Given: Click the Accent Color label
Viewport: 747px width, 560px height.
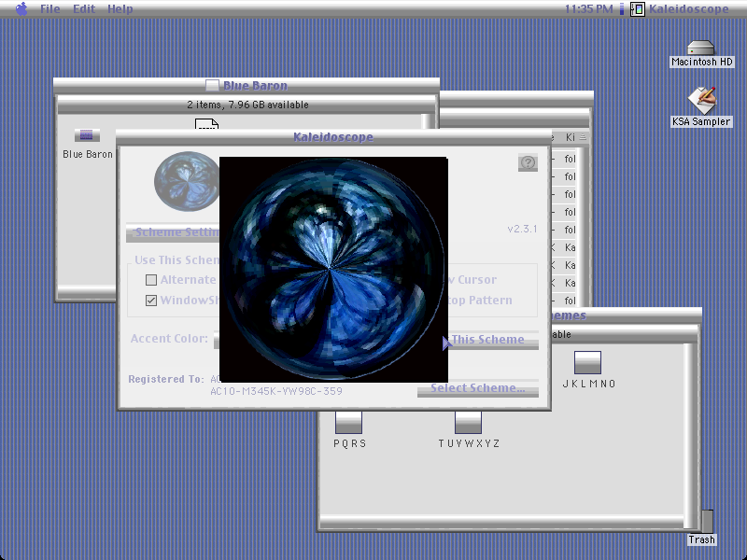Looking at the screenshot, I should pyautogui.click(x=169, y=339).
